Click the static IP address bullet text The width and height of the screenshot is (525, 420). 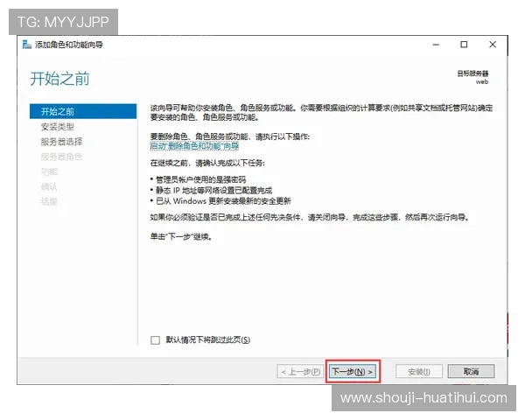(x=213, y=190)
